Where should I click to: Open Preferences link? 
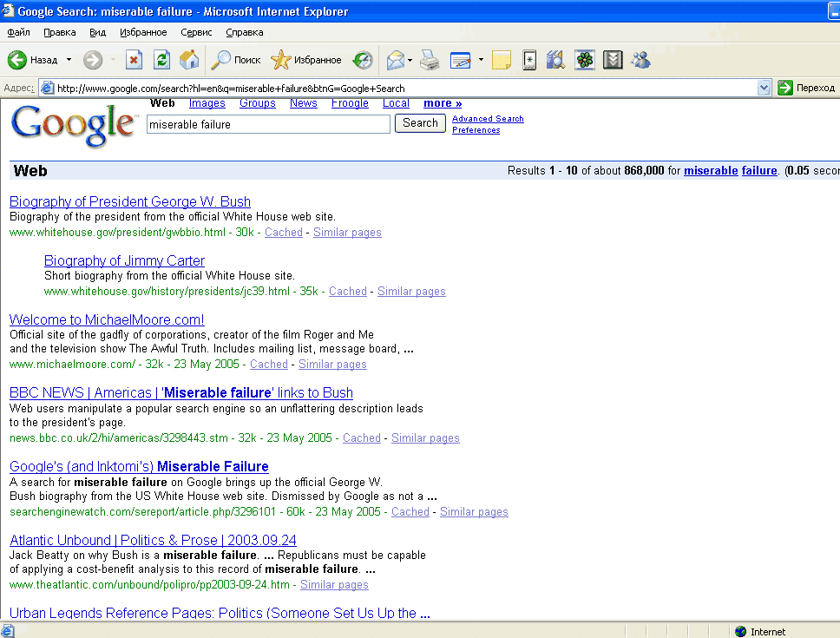click(x=476, y=129)
